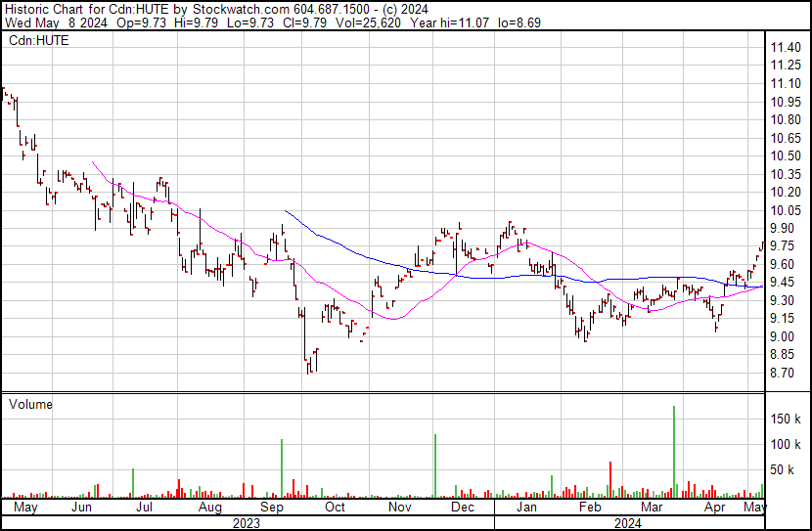Click the 'Oct' month label on time axis
This screenshot has width=812, height=531.
pos(335,507)
